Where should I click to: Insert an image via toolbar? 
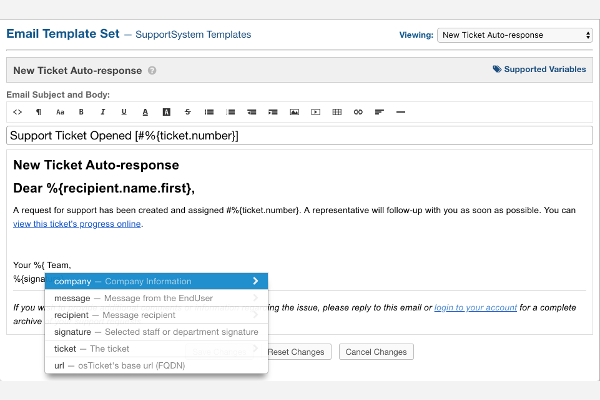pyautogui.click(x=294, y=112)
